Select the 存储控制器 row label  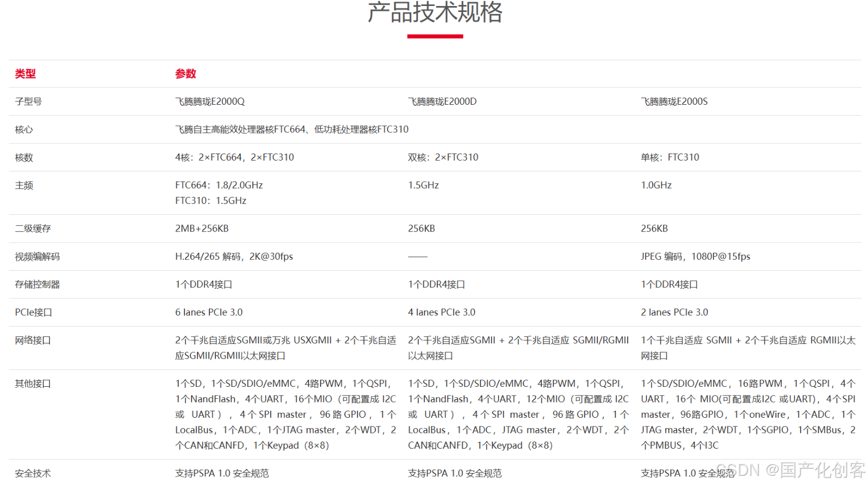(37, 284)
